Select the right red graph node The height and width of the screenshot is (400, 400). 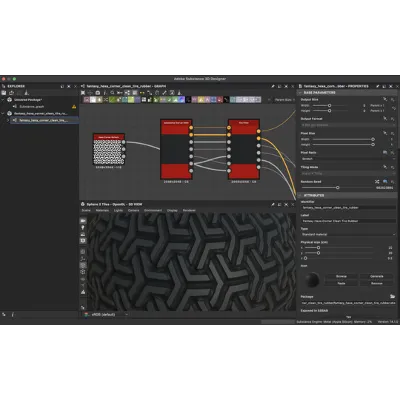[x=244, y=149]
